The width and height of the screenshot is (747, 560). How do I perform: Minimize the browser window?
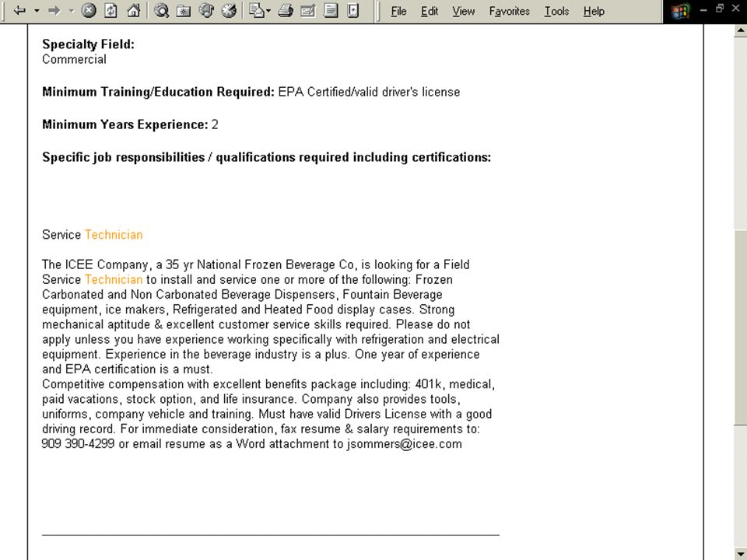pos(703,9)
